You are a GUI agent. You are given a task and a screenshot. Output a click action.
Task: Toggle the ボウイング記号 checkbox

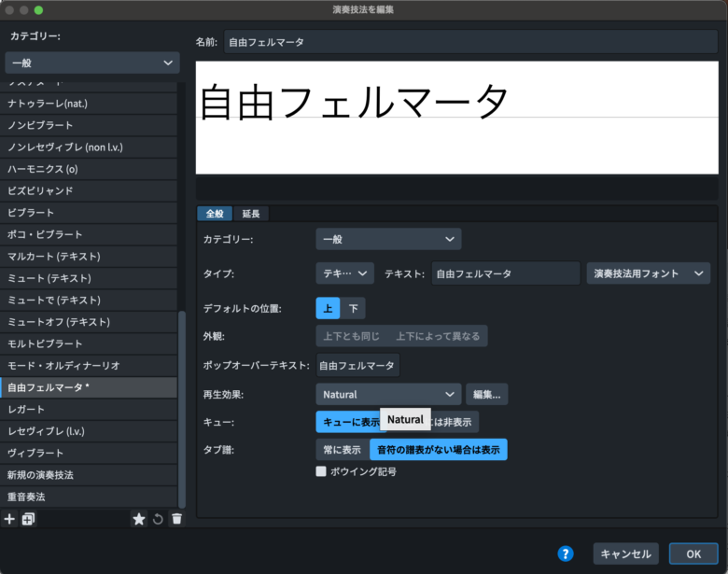pyautogui.click(x=321, y=471)
